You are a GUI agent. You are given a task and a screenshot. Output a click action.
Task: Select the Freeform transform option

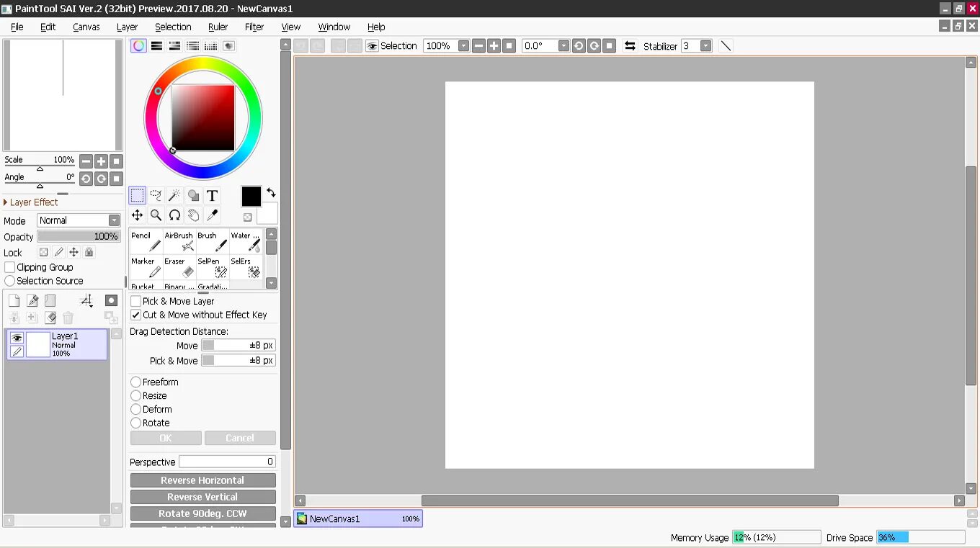point(135,382)
